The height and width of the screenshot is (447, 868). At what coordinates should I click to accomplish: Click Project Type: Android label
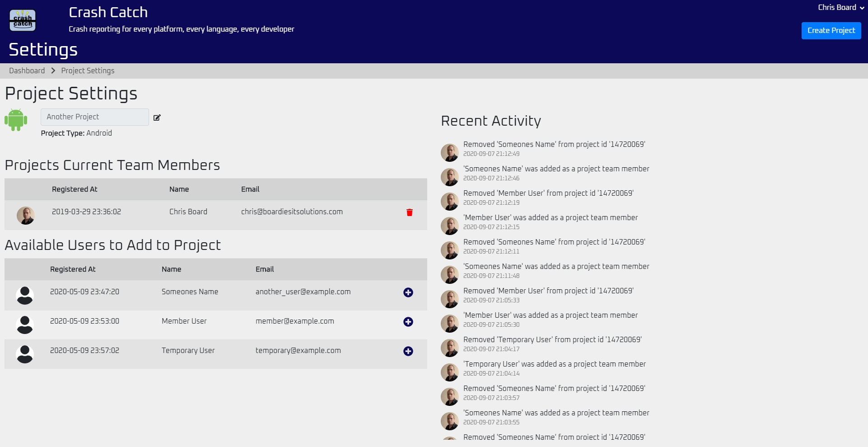76,133
